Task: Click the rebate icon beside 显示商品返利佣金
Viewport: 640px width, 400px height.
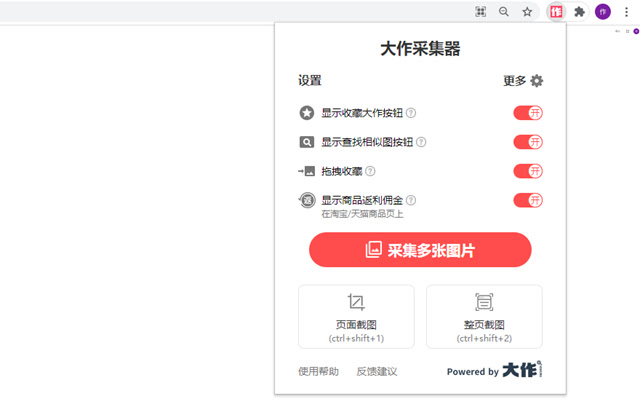Action: (x=307, y=200)
